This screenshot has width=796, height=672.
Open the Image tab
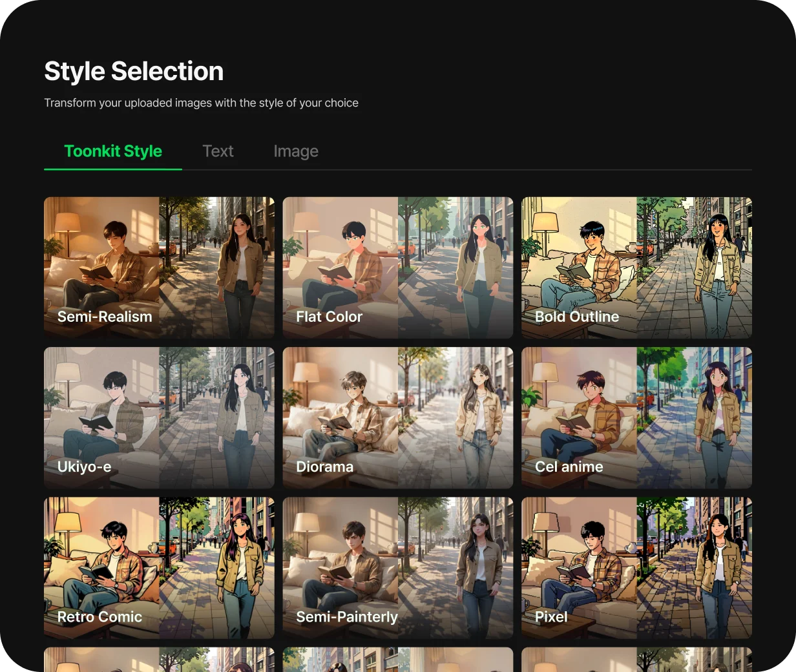[x=296, y=151]
